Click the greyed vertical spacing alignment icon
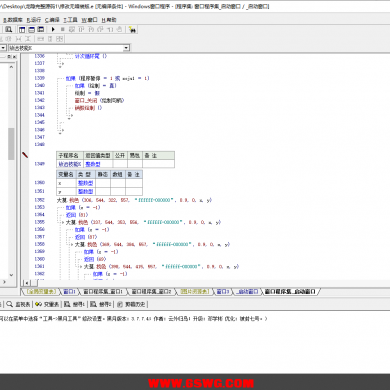 point(28,39)
